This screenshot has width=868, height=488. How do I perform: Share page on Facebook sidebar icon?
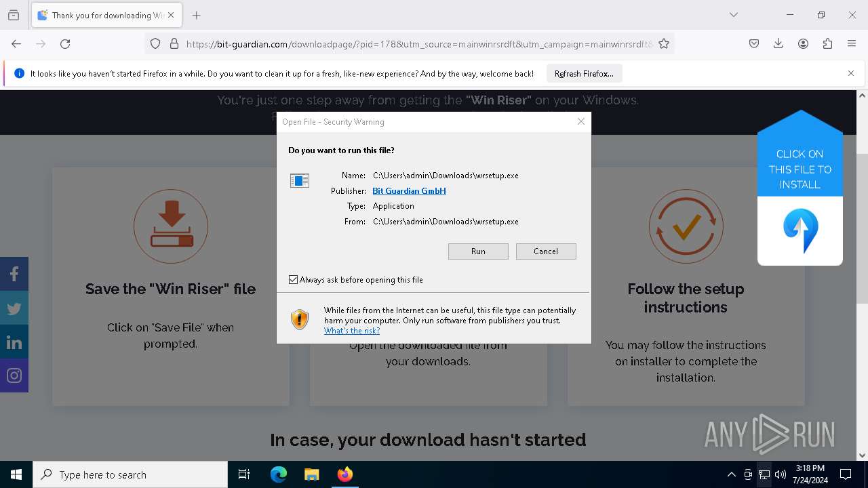point(14,274)
